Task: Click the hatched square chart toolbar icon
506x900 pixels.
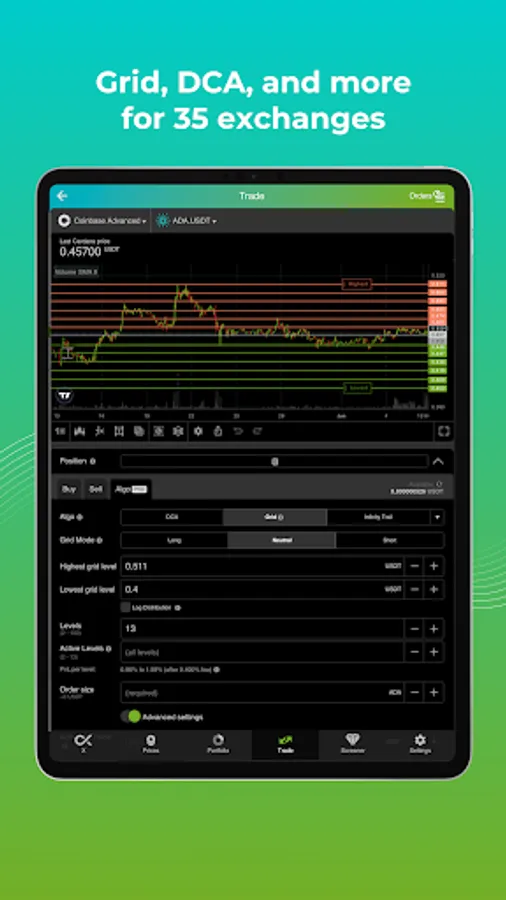Action: [159, 431]
